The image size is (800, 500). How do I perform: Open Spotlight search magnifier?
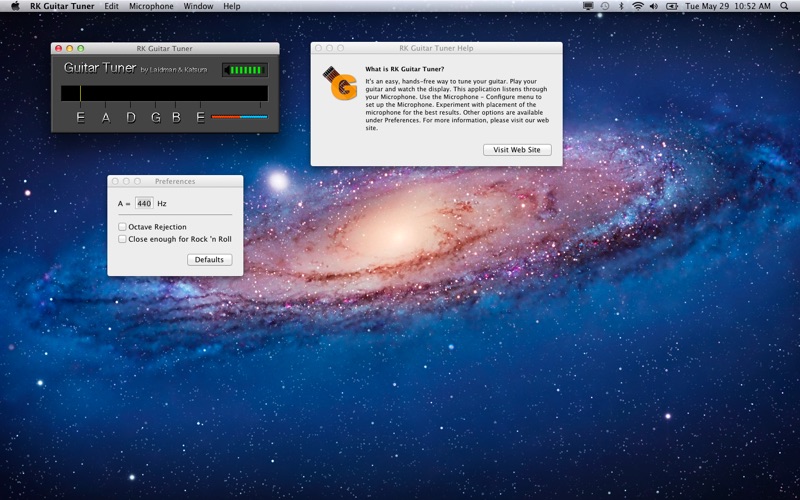click(x=784, y=6)
